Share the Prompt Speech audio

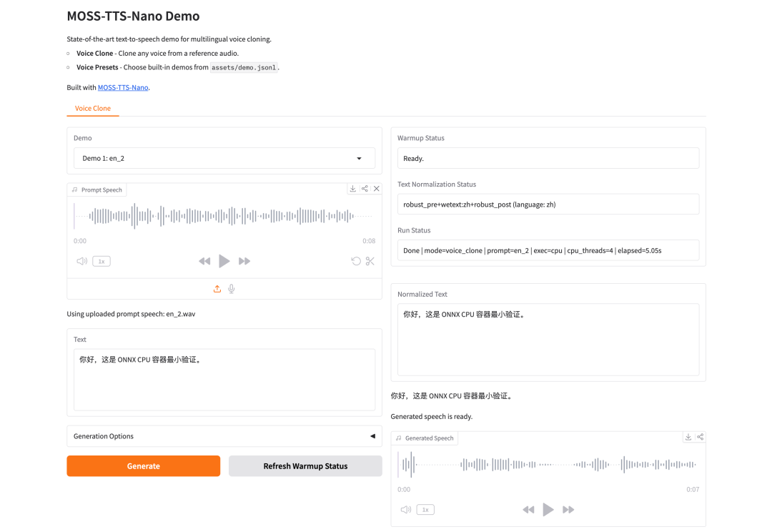(365, 189)
